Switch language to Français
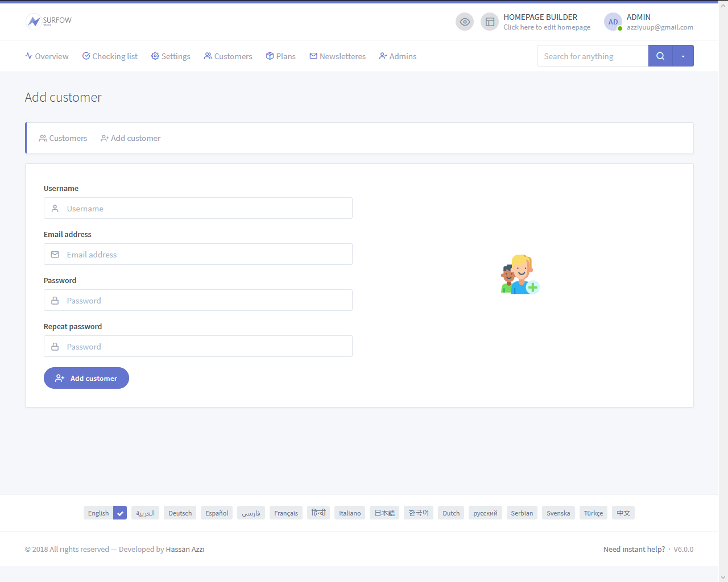Viewport: 728px width, 582px height. (x=286, y=513)
